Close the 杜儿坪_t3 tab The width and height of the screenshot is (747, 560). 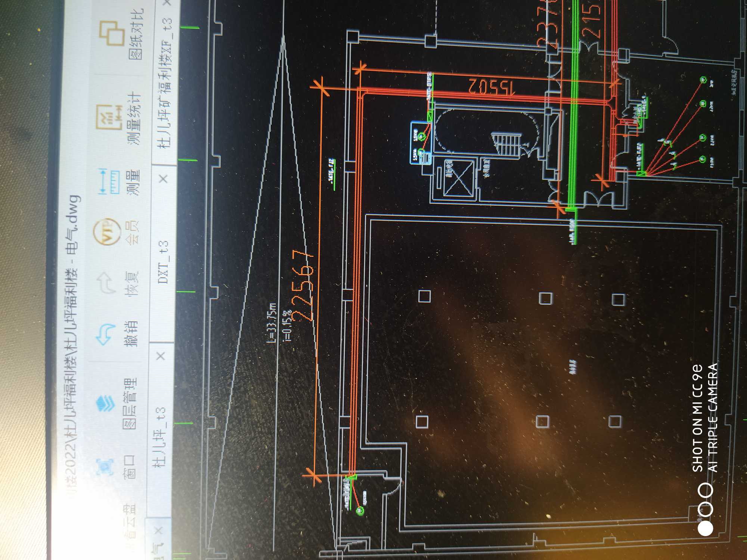161,356
